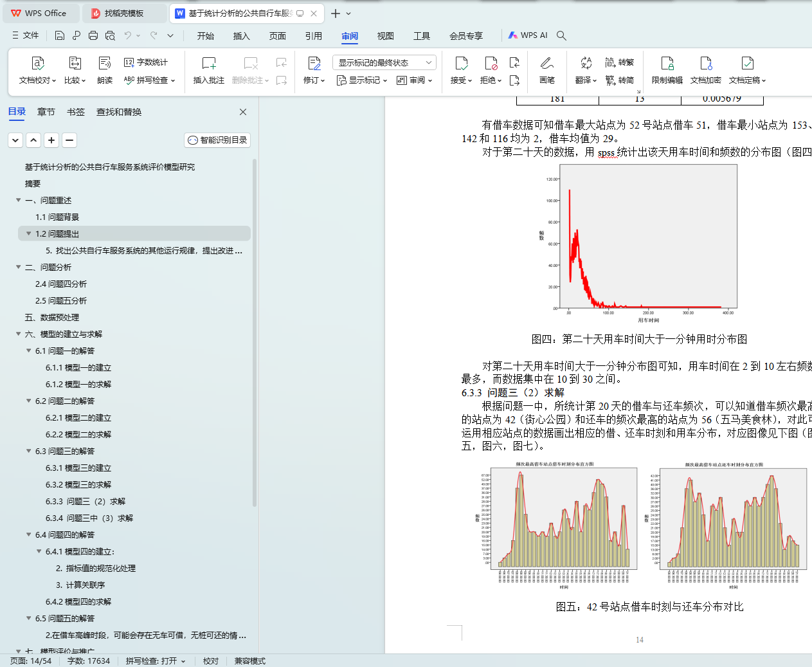
Task: Click the 拒绝 reject changes icon
Action: (x=491, y=63)
